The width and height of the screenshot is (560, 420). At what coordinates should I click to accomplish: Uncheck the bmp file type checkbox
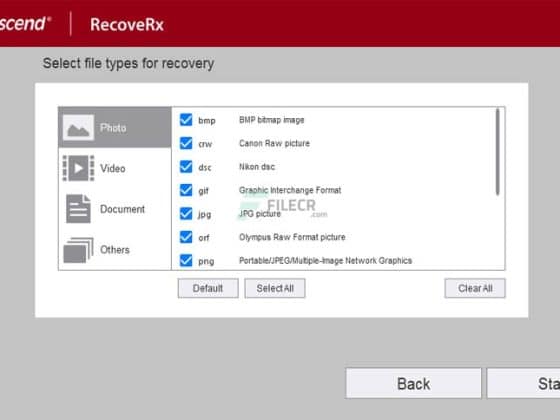186,120
